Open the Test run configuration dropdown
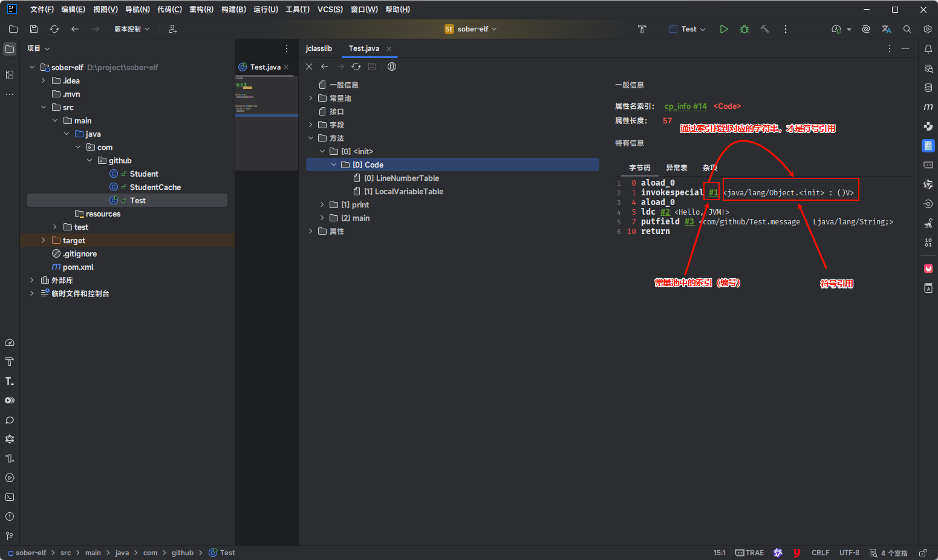Screen dimensions: 938x560 (688, 29)
